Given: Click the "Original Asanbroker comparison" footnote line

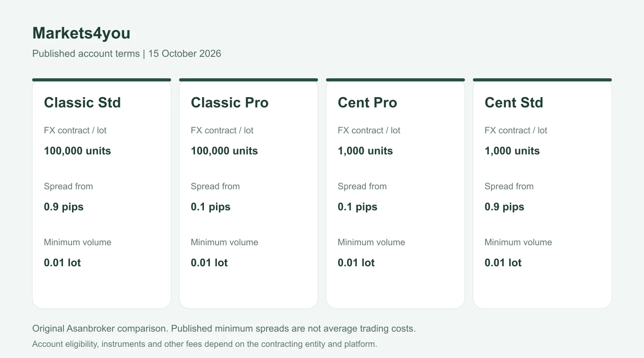Looking at the screenshot, I should 224,328.
